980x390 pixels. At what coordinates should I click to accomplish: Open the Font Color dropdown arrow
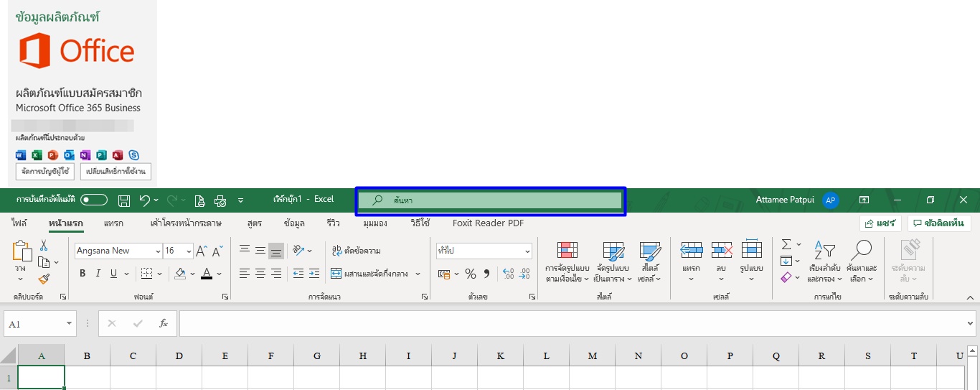pos(219,274)
